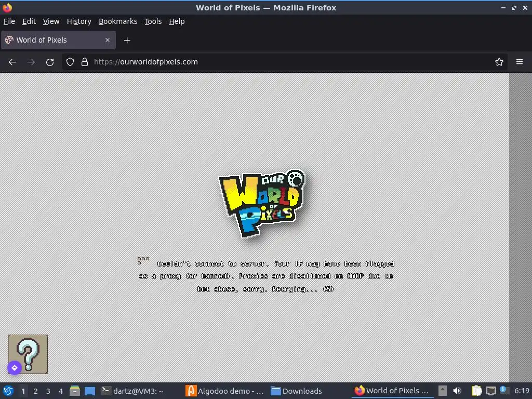The height and width of the screenshot is (399, 532).
Task: Switch to the Downloads folder window
Action: tap(297, 391)
